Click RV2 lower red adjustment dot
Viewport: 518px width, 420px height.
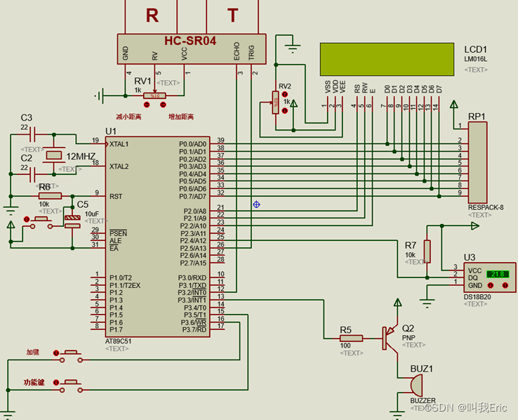(285, 111)
